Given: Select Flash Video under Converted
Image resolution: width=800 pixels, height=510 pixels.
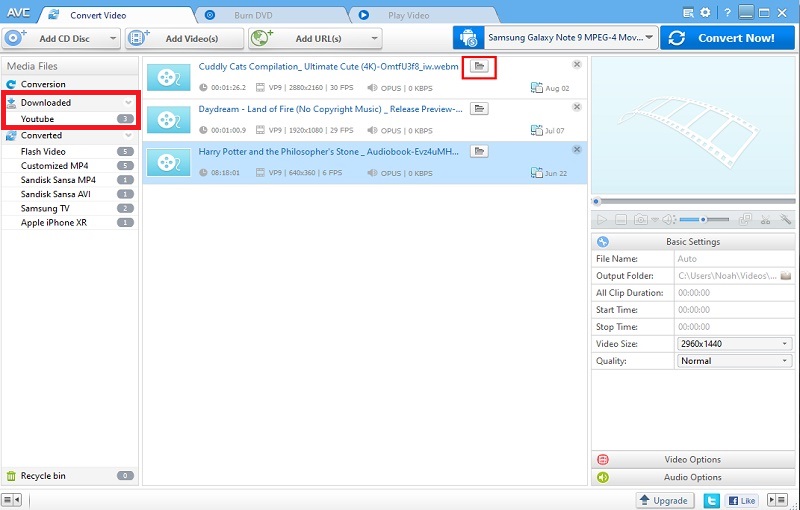Looking at the screenshot, I should (x=69, y=151).
